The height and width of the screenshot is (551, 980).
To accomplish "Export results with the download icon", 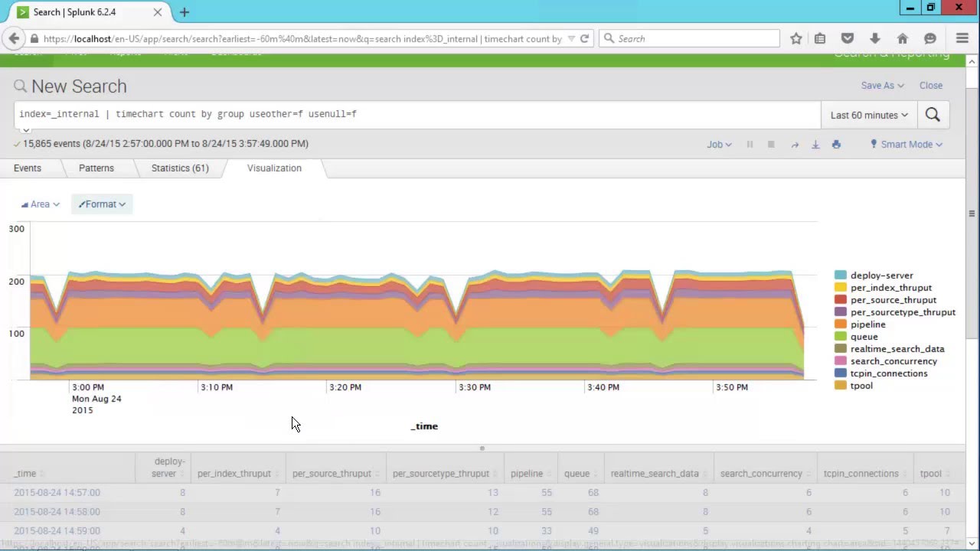I will [x=815, y=144].
